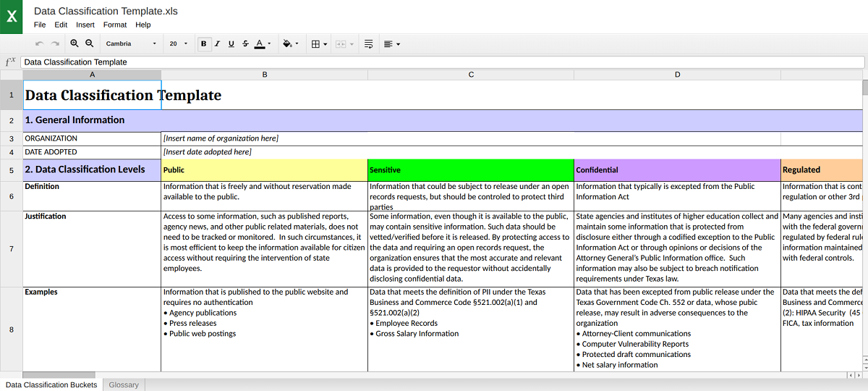Viewport: 868px width, 391px height.
Task: Select the yellow Public header cell
Action: coord(265,170)
